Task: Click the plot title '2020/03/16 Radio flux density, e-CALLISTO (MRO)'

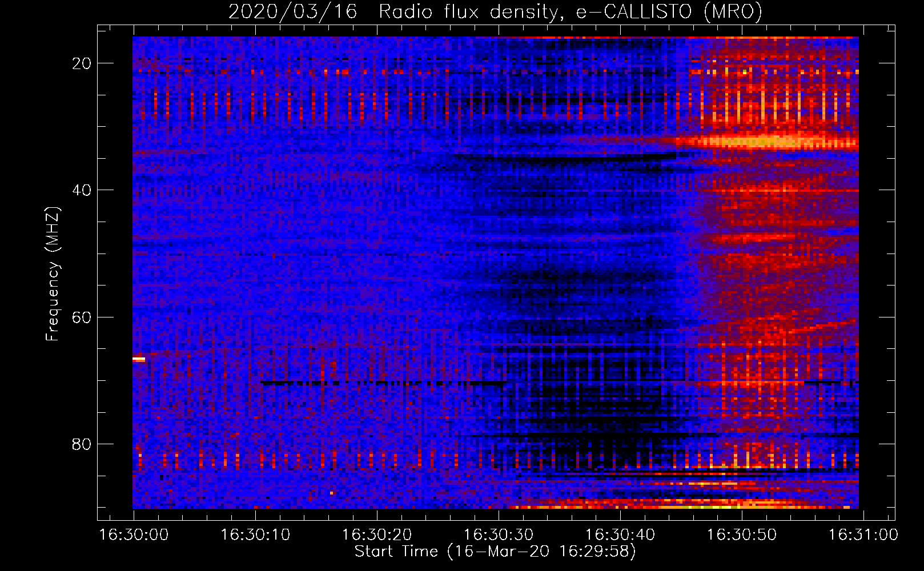Action: pyautogui.click(x=495, y=11)
